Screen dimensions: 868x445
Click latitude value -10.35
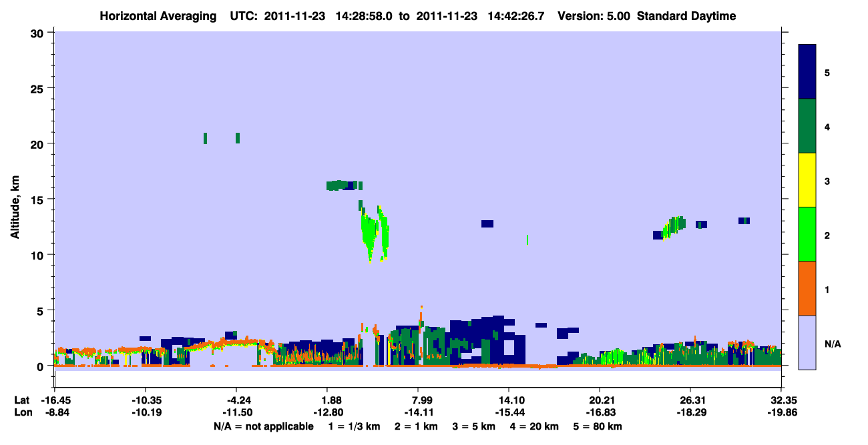[x=146, y=400]
